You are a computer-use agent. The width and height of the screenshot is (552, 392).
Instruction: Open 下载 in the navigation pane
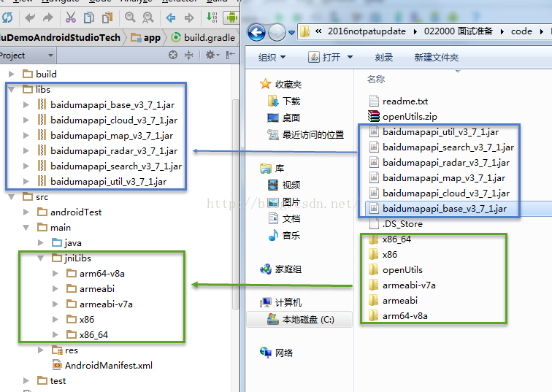coord(284,101)
